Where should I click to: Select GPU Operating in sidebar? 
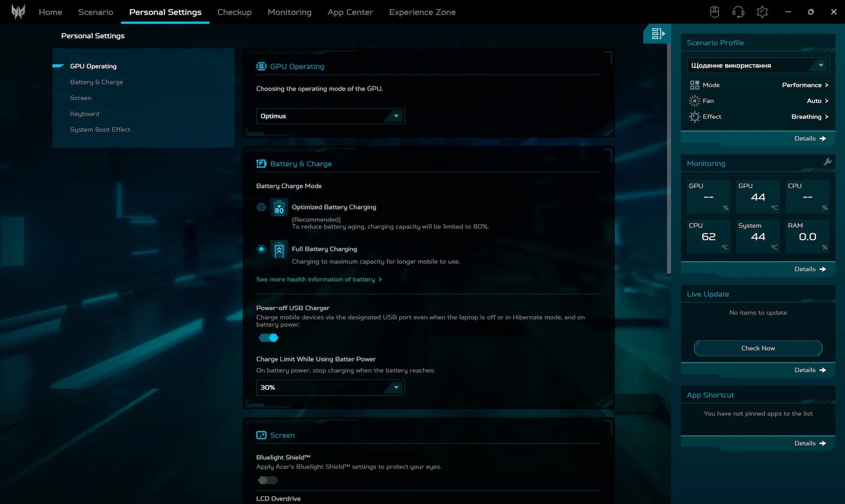[93, 66]
